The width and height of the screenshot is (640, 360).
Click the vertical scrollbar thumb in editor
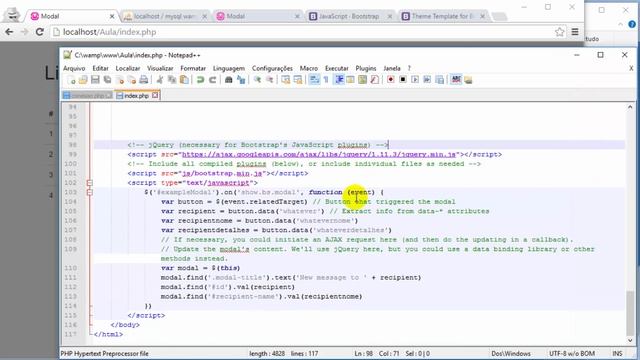[x=630, y=313]
